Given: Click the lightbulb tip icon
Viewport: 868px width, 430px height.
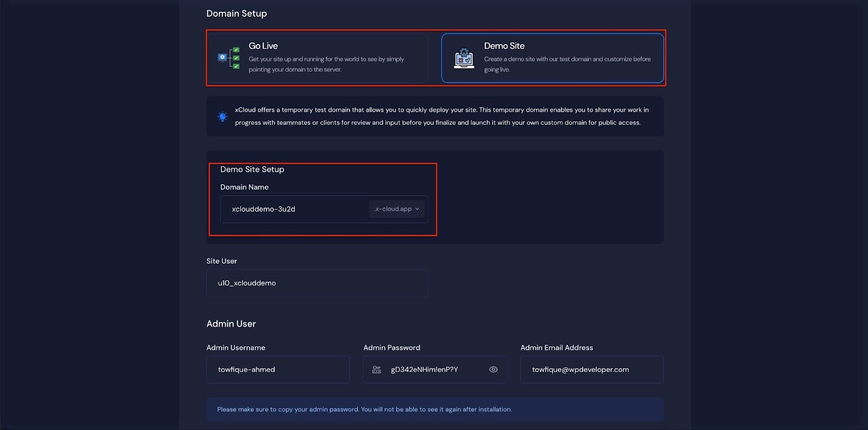Looking at the screenshot, I should point(222,116).
